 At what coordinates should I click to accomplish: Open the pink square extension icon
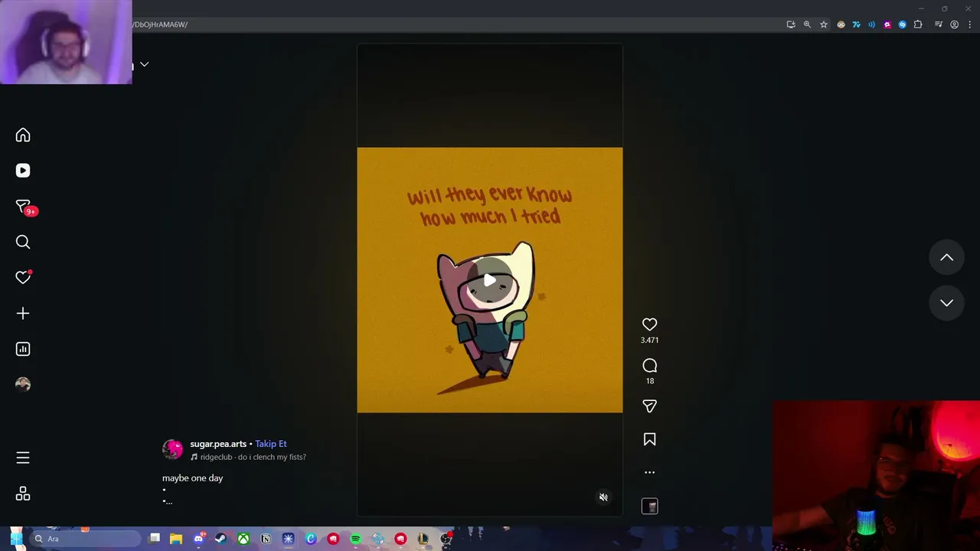(x=887, y=24)
